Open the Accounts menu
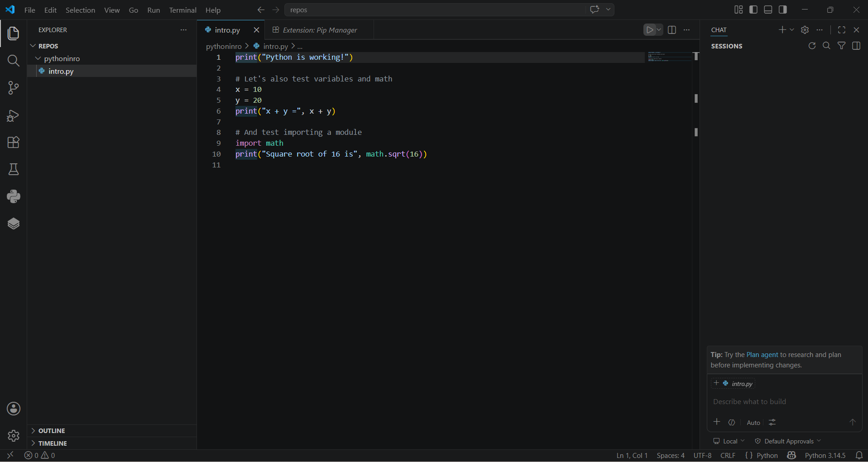The height and width of the screenshot is (462, 868). [14, 409]
